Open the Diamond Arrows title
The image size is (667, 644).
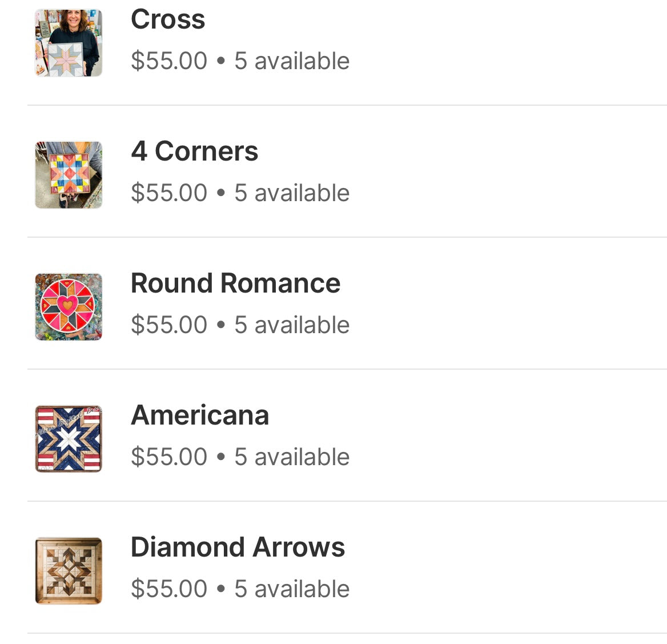click(238, 547)
